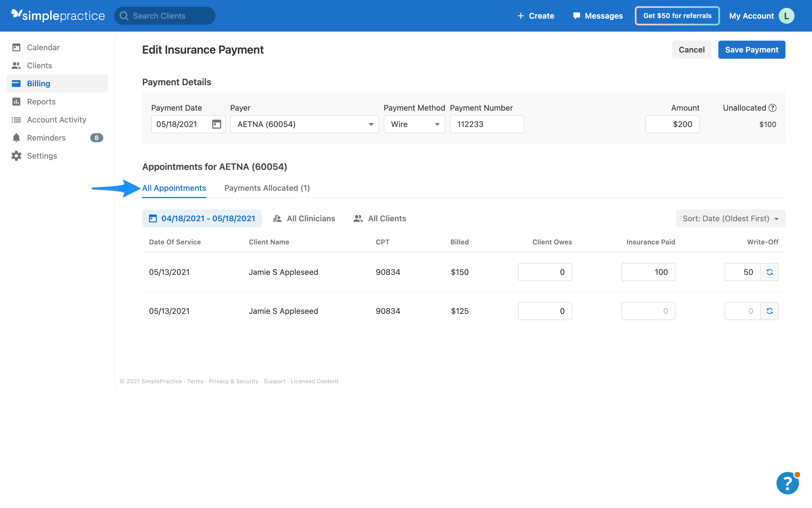This screenshot has height=508, width=812.
Task: Open the Privacy & Security link
Action: click(x=233, y=381)
